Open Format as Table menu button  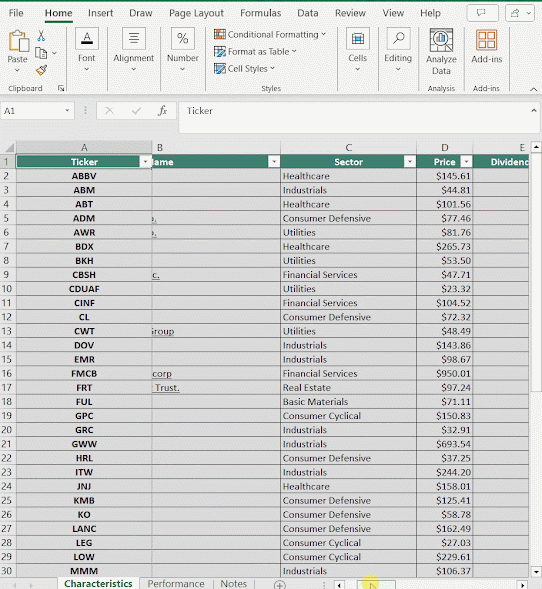coord(255,51)
